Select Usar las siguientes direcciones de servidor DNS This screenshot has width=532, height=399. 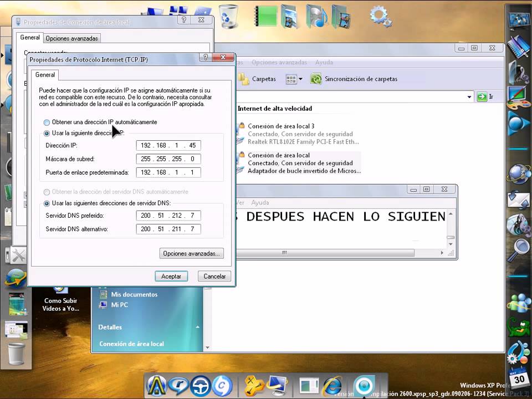coord(47,203)
